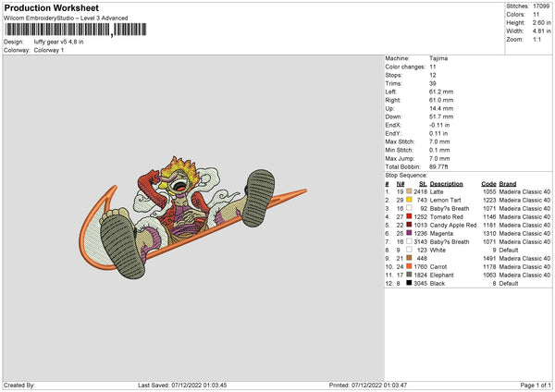Pick the Magenta color swatch
This screenshot has width=555, height=392.
click(x=409, y=233)
